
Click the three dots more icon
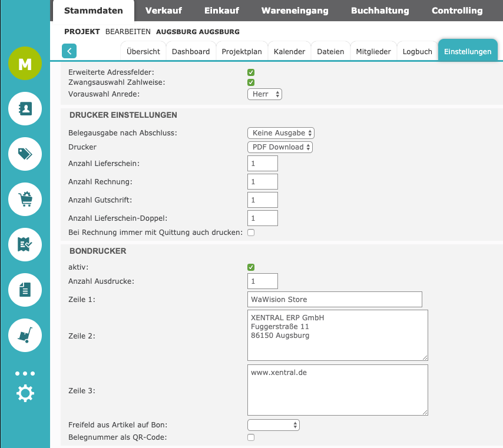(25, 373)
